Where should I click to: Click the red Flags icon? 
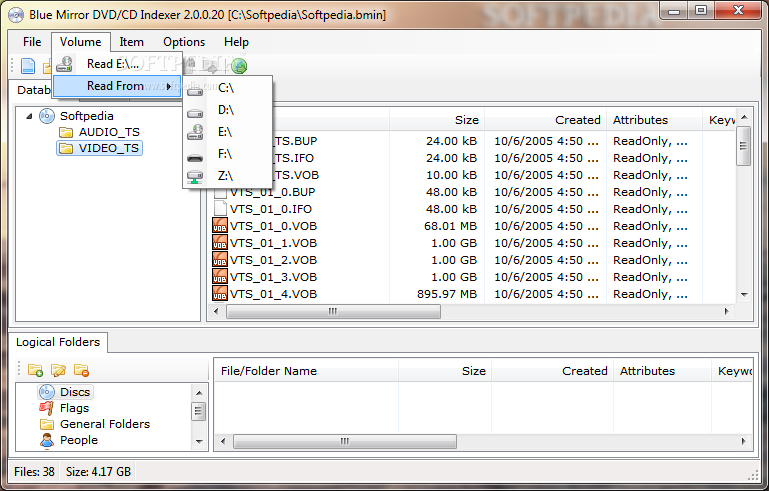(x=47, y=408)
